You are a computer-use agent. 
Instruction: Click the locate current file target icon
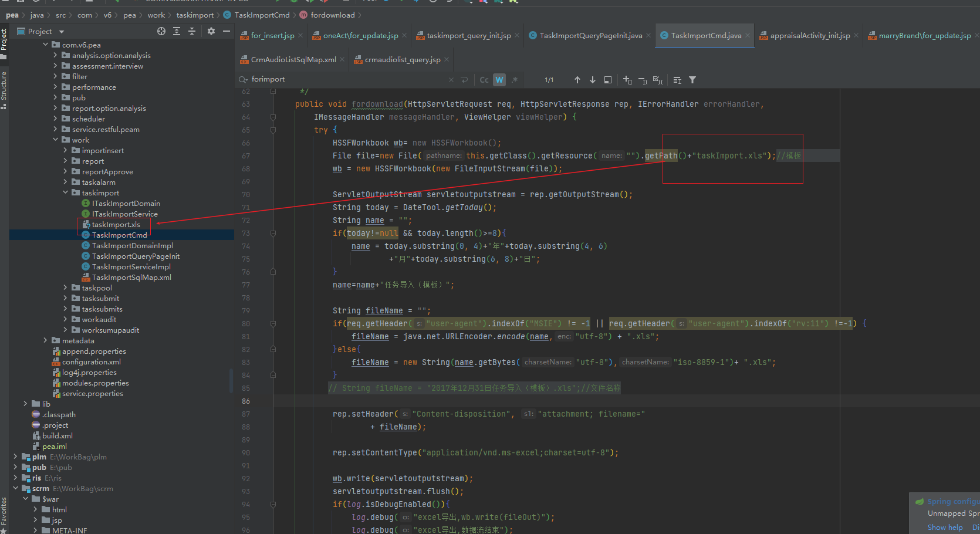click(x=161, y=31)
